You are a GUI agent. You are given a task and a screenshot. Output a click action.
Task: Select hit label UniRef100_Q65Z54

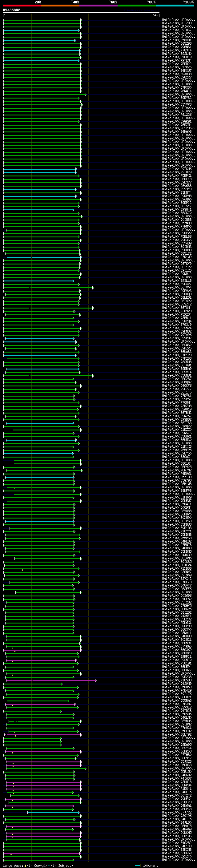[177, 125]
